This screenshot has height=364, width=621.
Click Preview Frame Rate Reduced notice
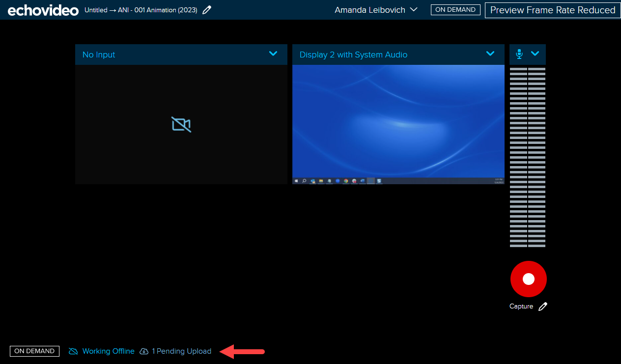553,10
